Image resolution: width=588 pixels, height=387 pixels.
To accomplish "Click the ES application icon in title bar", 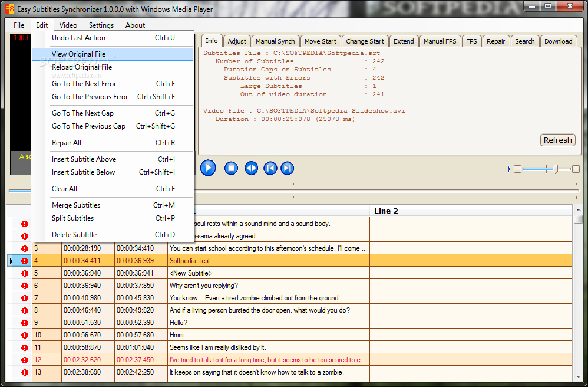I will [10, 9].
